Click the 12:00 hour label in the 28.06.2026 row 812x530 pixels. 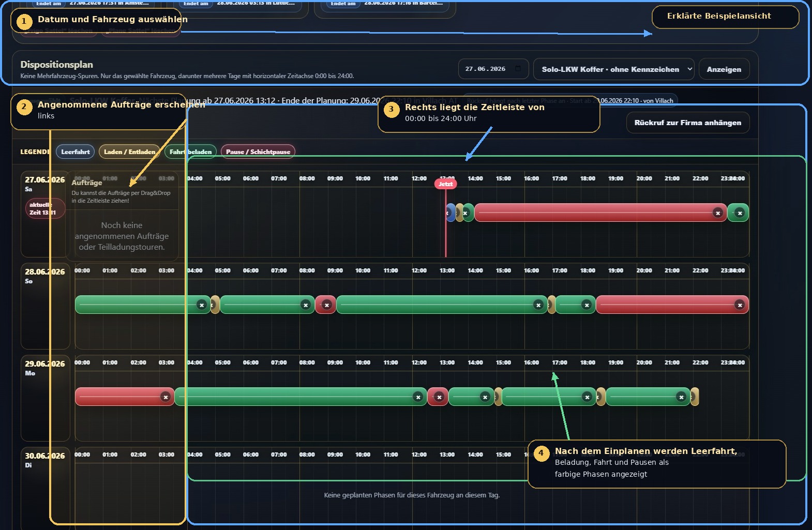419,270
